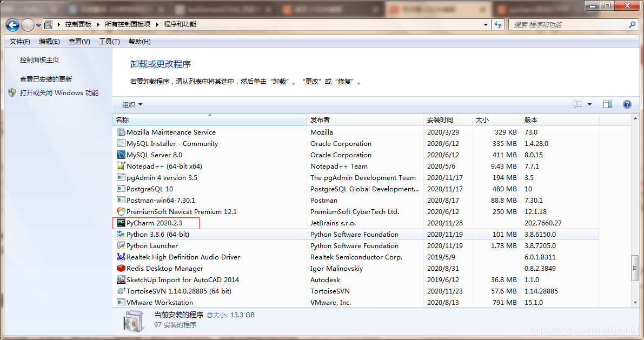Open 控制面板主页 link
This screenshot has height=340, width=644.
[39, 60]
